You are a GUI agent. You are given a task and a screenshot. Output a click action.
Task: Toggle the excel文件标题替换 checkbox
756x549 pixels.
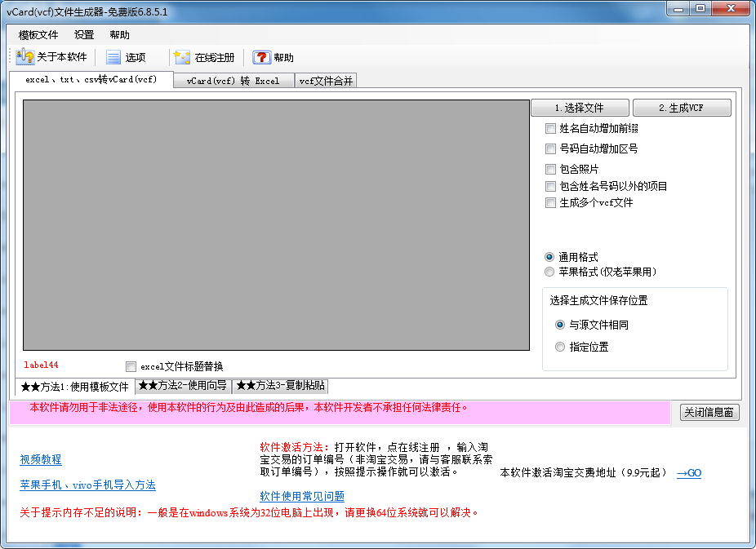[131, 366]
